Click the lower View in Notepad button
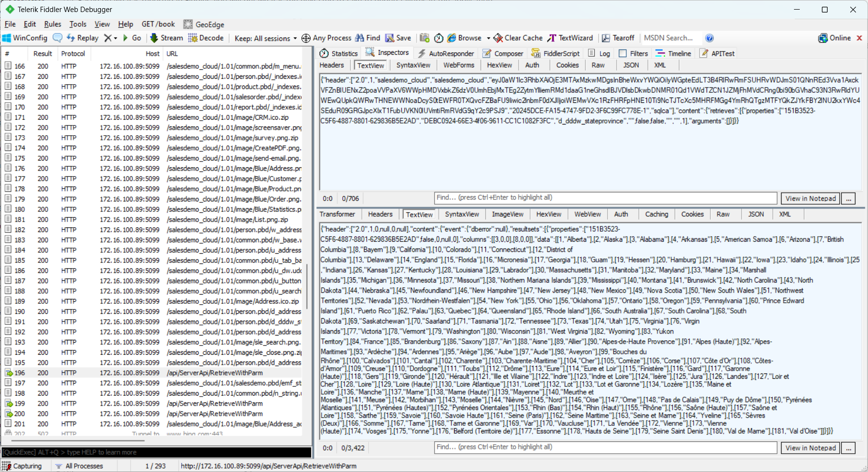 tap(810, 448)
